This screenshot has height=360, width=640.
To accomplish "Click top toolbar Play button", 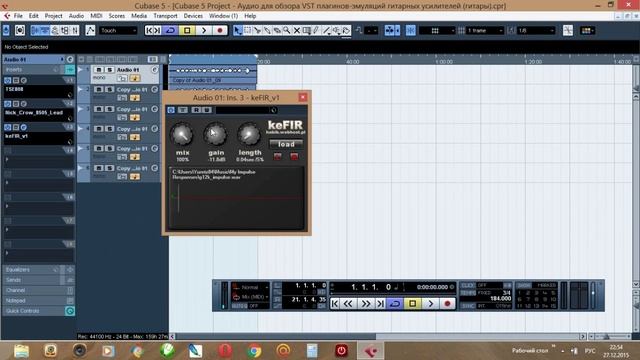I will point(204,31).
